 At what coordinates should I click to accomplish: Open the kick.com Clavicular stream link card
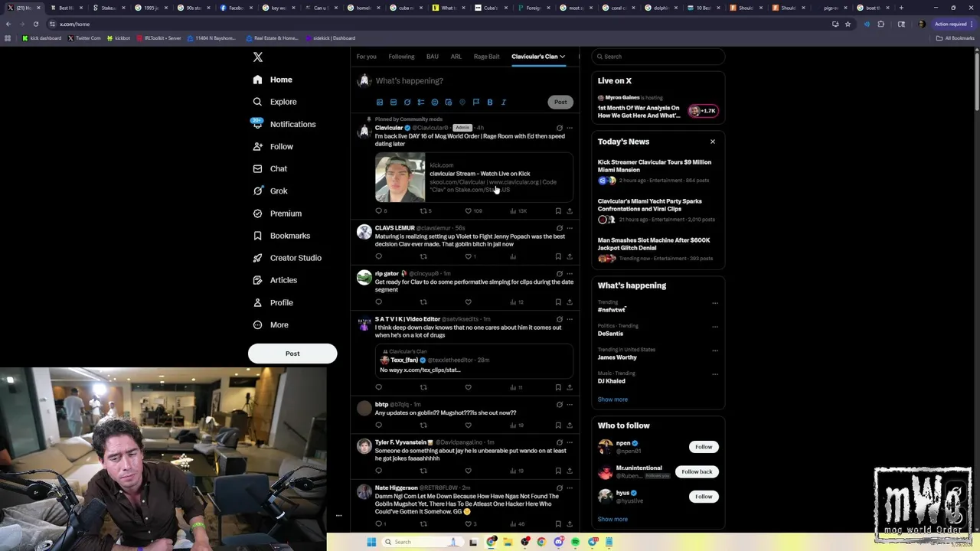pyautogui.click(x=474, y=178)
